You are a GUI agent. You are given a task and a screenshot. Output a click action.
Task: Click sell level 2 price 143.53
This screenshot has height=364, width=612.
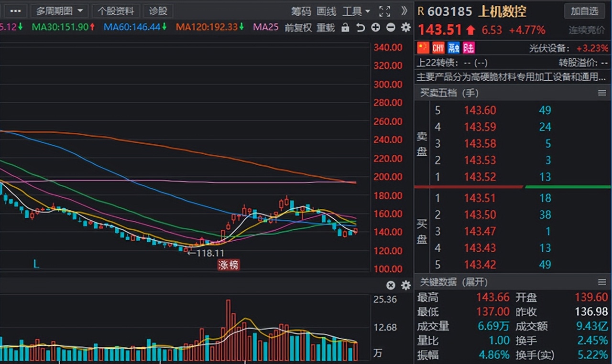tap(480, 160)
